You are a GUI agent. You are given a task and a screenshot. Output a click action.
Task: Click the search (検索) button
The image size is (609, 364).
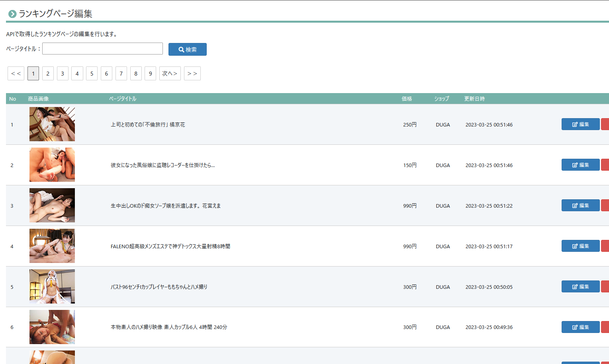(187, 49)
